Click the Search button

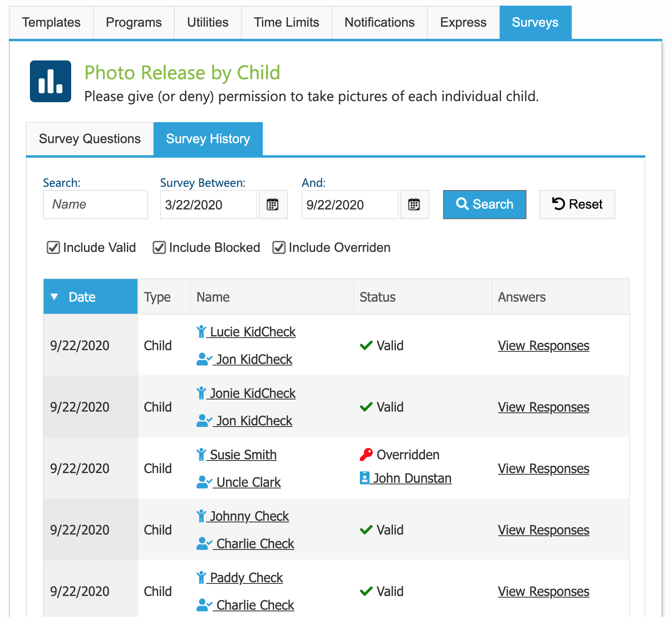pos(484,205)
